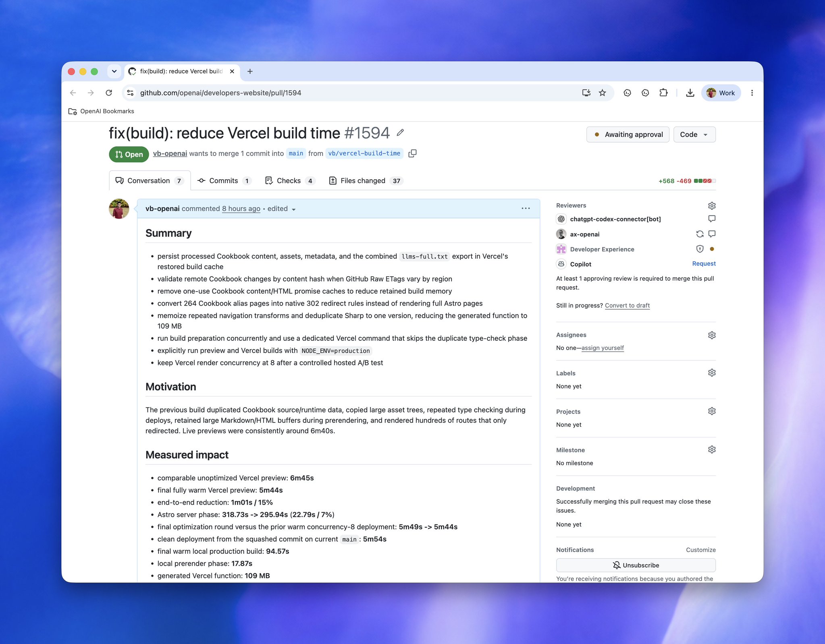Open comment options three-dot menu
The width and height of the screenshot is (825, 644).
(526, 208)
